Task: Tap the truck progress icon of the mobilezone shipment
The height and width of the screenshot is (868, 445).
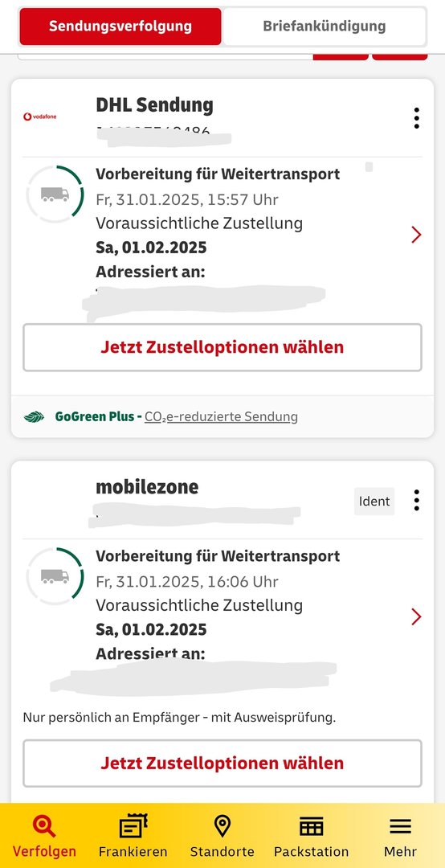Action: coord(55,576)
